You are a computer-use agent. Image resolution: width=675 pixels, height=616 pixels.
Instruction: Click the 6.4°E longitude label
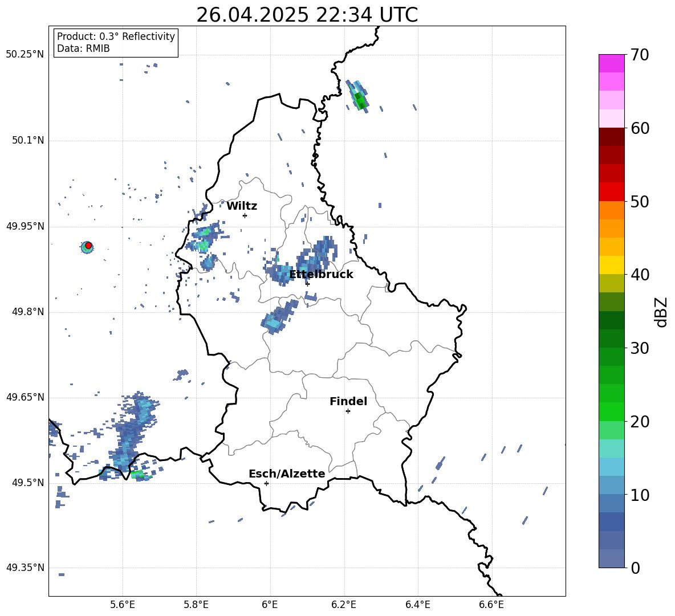click(x=417, y=605)
